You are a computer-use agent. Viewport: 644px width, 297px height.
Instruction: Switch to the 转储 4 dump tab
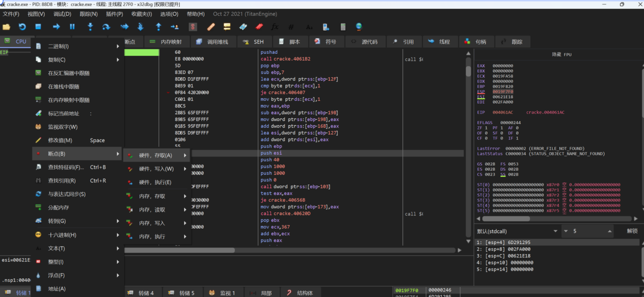[141, 293]
